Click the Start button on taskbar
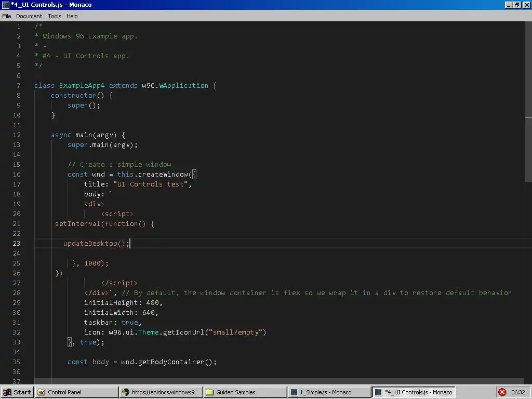The image size is (532, 399). pos(17,392)
